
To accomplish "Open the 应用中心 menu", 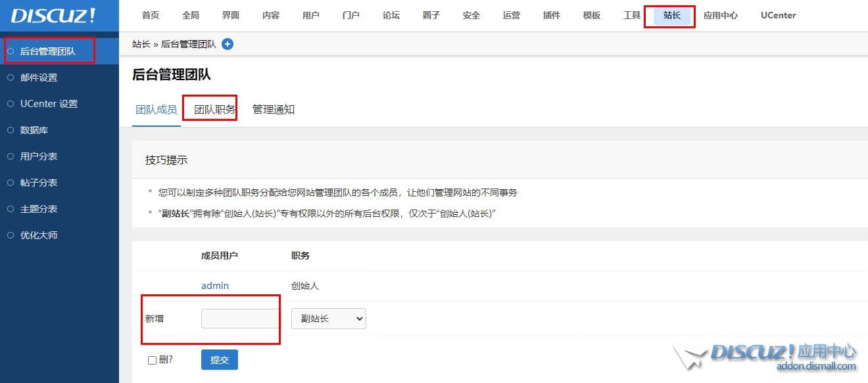I will click(x=721, y=15).
